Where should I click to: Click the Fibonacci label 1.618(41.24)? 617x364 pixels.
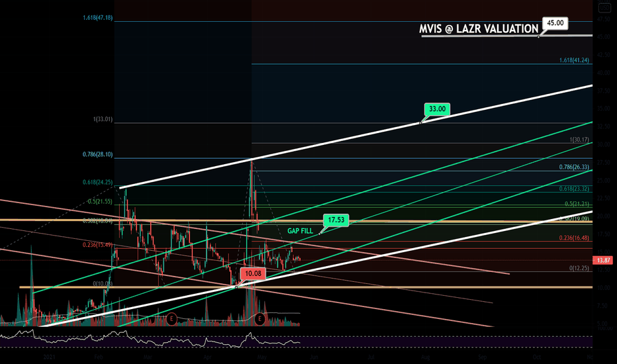pos(574,60)
